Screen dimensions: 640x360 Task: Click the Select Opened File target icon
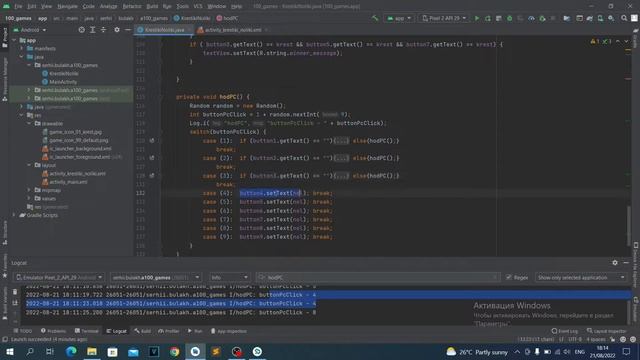point(82,30)
